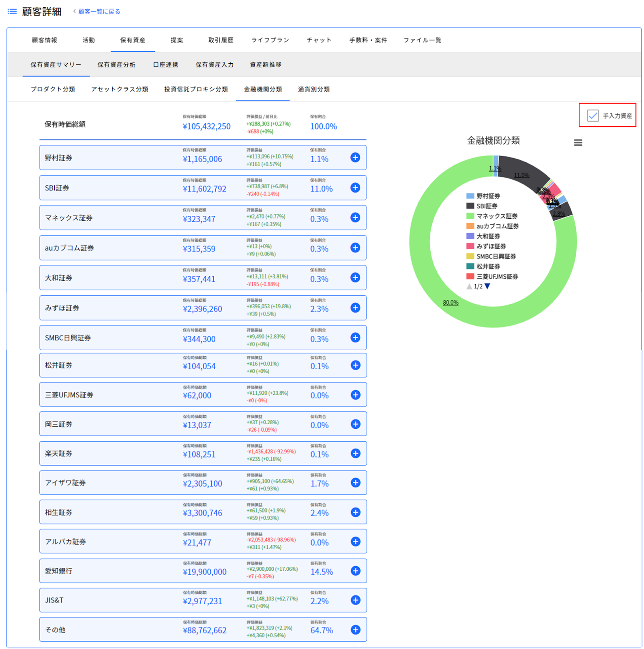Click the ¥105,432,250 total value

[206, 127]
